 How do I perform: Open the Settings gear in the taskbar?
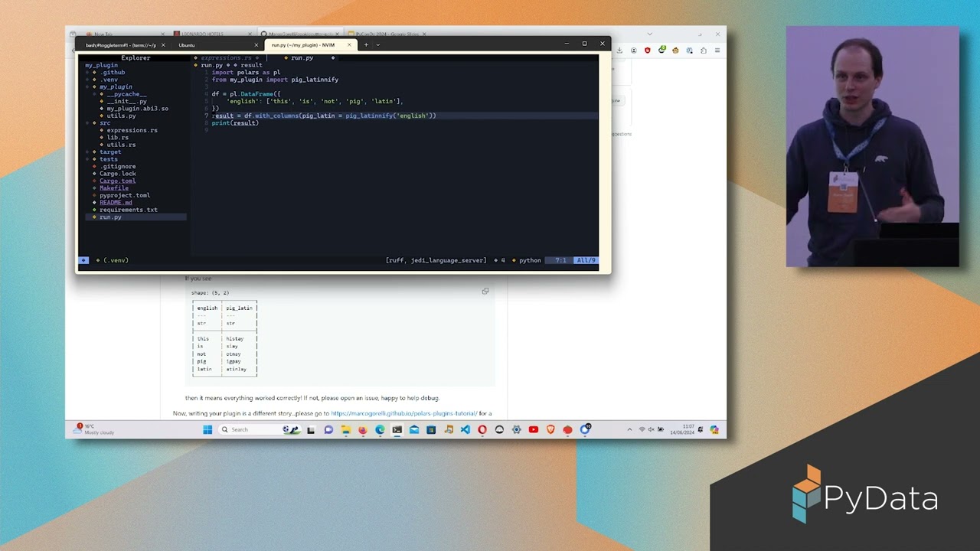(x=516, y=429)
